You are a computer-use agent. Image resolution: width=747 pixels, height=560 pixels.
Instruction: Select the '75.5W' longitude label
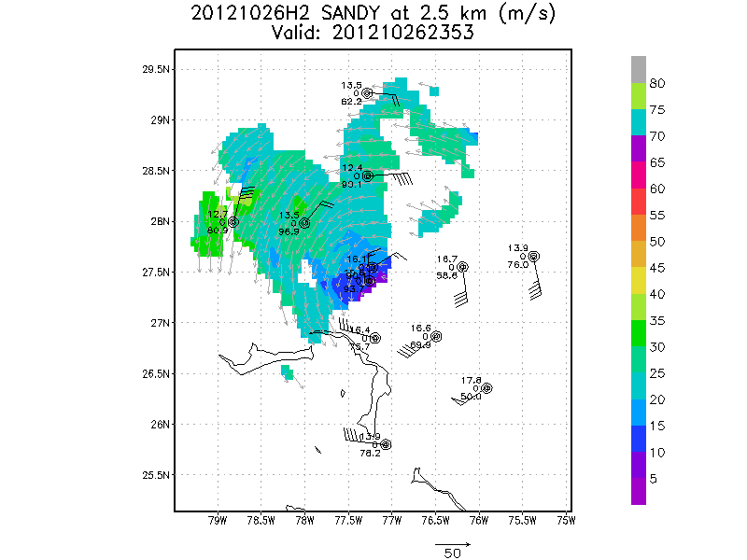coord(522,521)
